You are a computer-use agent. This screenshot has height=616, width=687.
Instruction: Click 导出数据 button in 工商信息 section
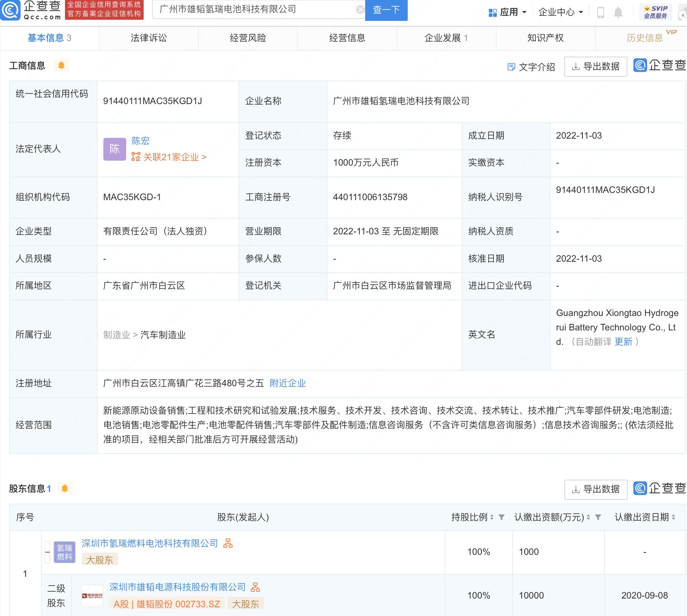click(x=595, y=67)
